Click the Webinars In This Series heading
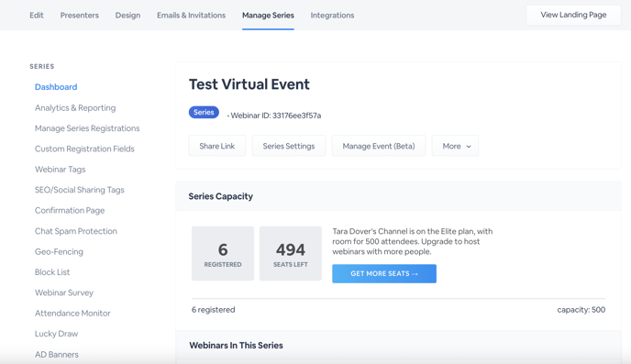Image resolution: width=631 pixels, height=364 pixels. [237, 346]
